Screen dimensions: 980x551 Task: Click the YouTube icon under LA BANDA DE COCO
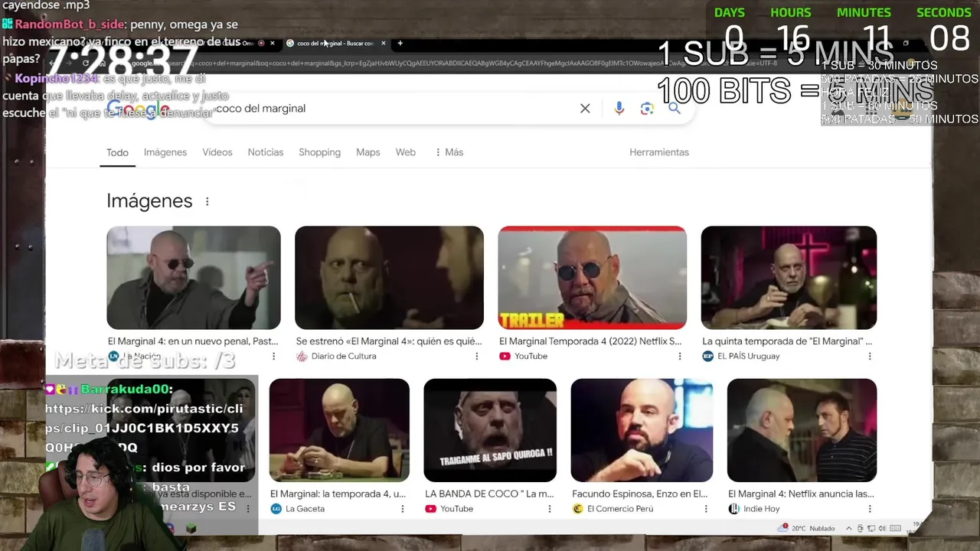430,509
